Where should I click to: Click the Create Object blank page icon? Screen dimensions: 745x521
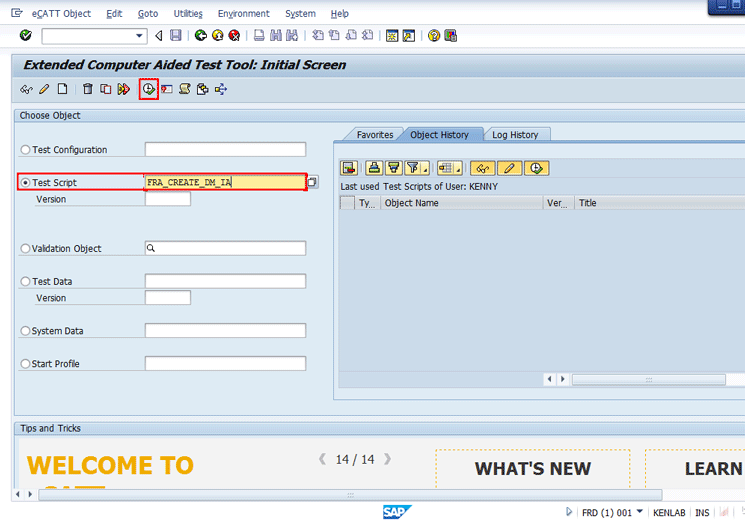[62, 89]
